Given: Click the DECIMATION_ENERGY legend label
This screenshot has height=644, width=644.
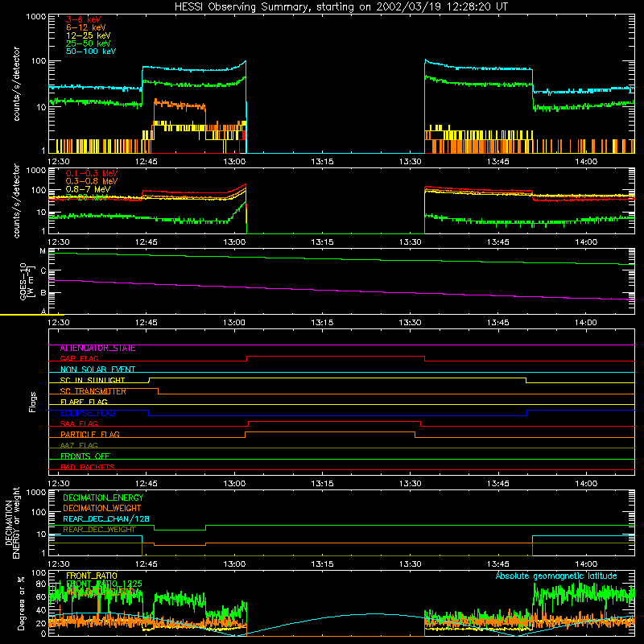Looking at the screenshot, I should [103, 497].
